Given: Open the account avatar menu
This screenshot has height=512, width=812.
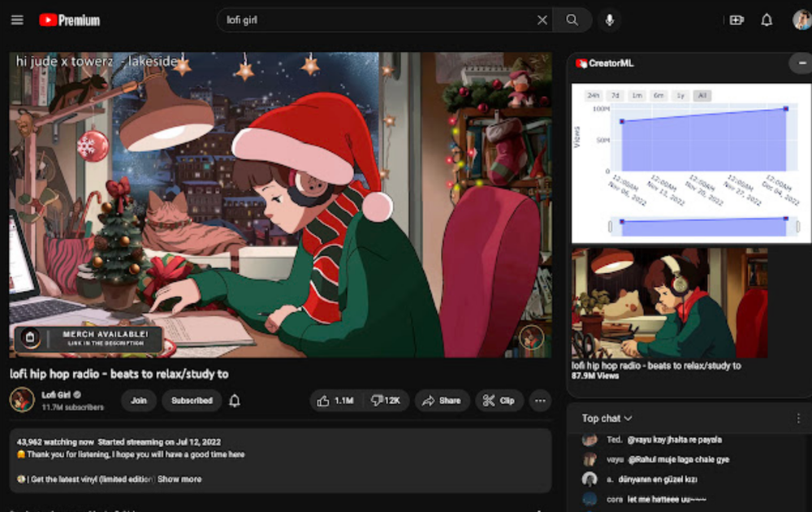Looking at the screenshot, I should tap(802, 20).
